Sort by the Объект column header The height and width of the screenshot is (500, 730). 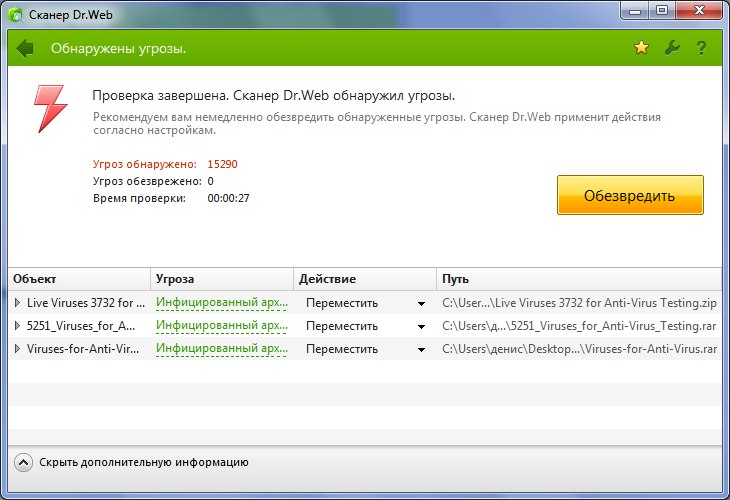pyautogui.click(x=80, y=279)
